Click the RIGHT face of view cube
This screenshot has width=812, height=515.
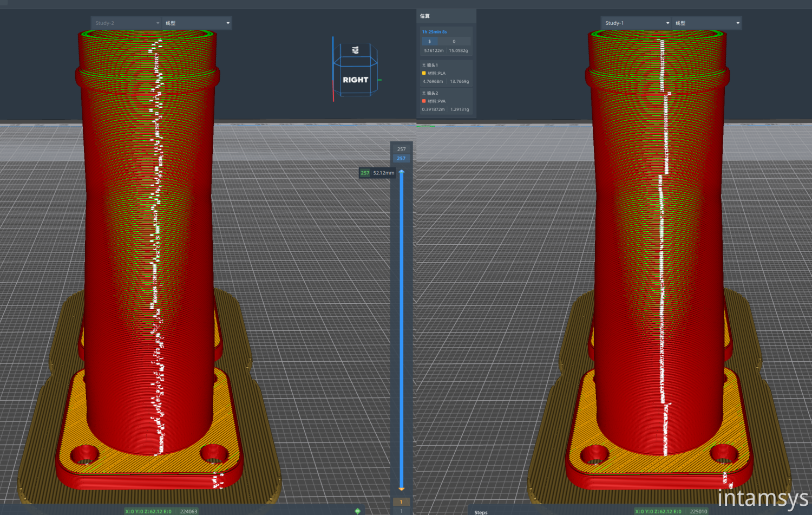coord(355,80)
